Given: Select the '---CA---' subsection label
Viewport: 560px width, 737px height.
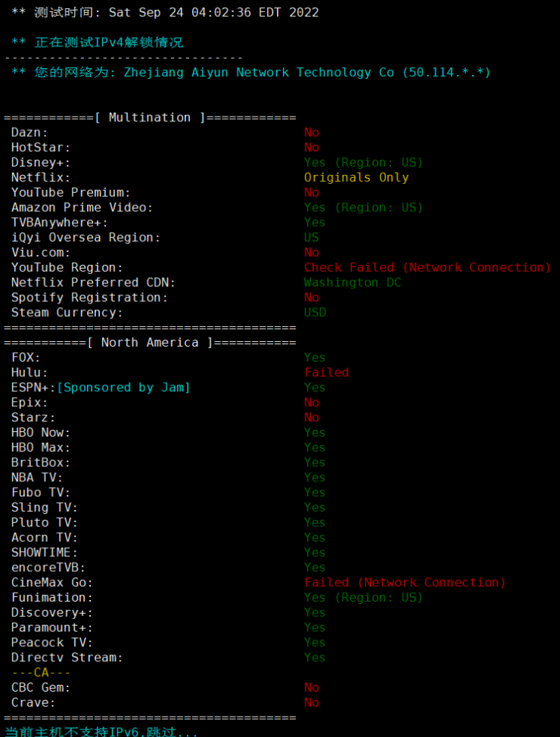Looking at the screenshot, I should (x=41, y=673).
